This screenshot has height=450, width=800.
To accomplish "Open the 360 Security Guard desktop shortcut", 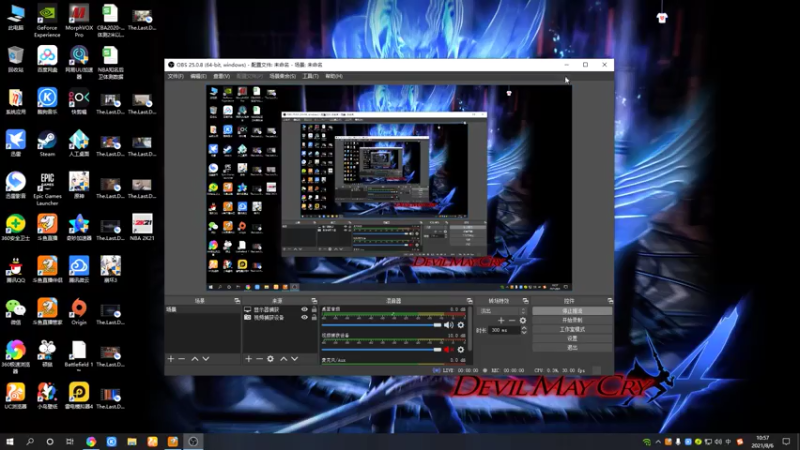I will (x=16, y=228).
